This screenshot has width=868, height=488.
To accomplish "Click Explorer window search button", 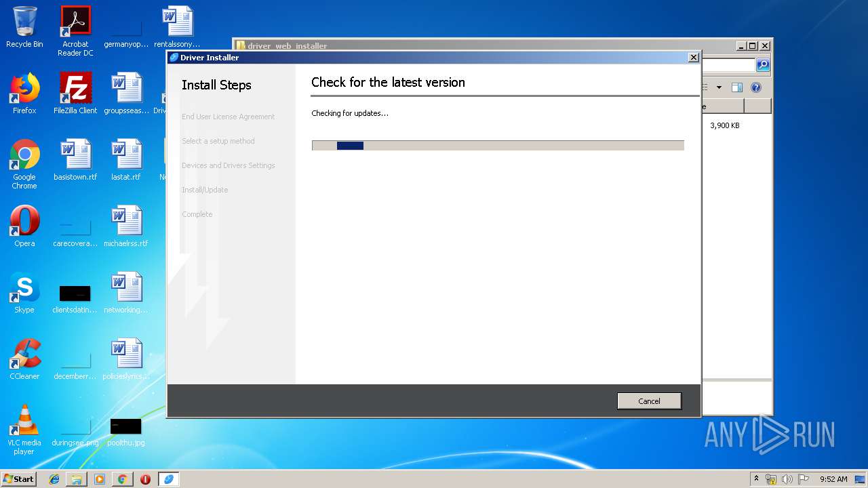I will (763, 65).
